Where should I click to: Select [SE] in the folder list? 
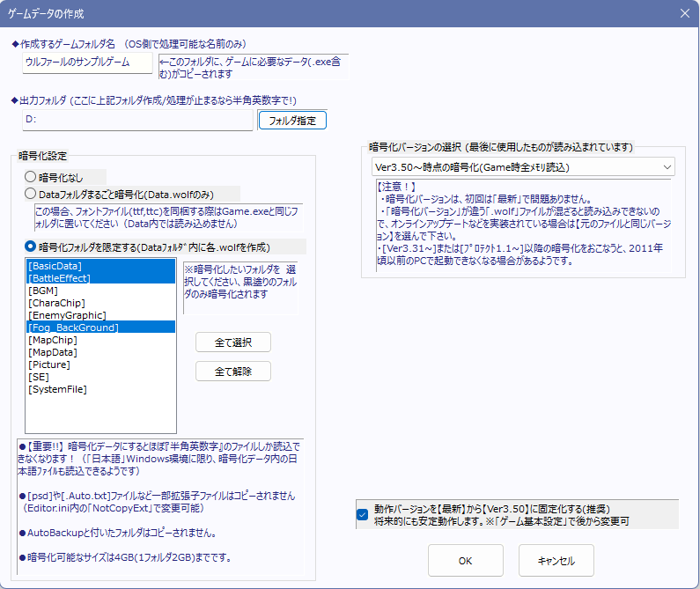tap(101, 377)
